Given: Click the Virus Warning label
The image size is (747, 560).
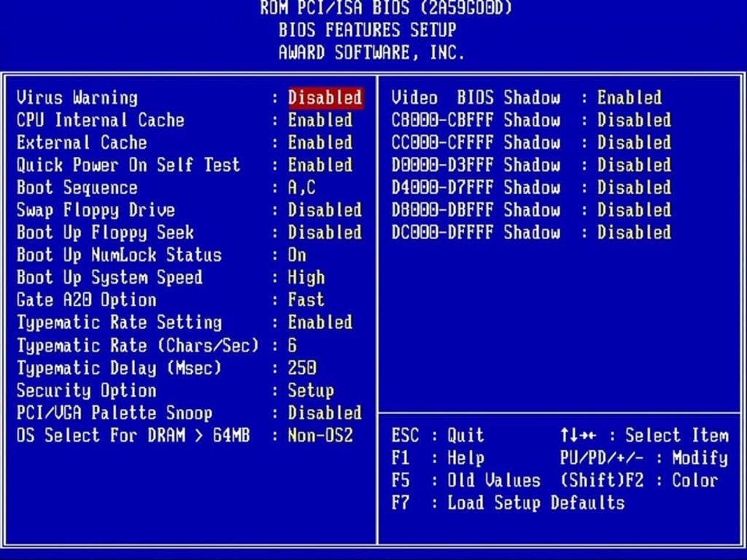Looking at the screenshot, I should 77,98.
